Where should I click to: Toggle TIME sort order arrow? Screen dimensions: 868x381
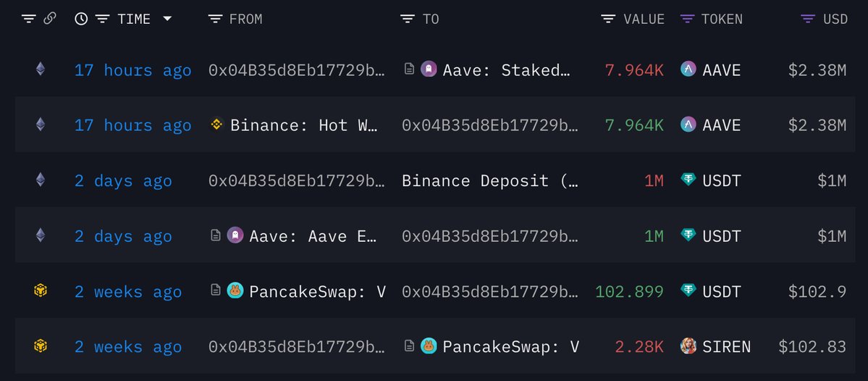[x=167, y=19]
